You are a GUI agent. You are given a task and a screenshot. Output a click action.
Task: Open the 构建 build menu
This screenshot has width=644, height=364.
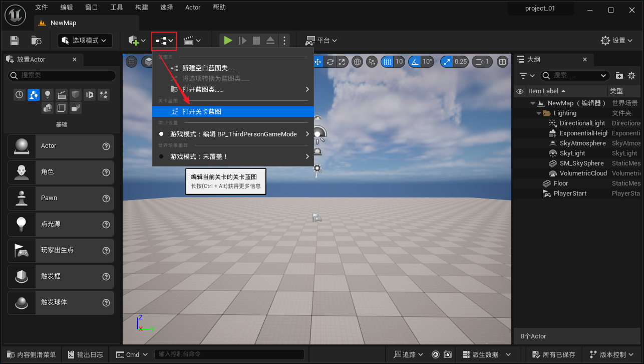(142, 8)
